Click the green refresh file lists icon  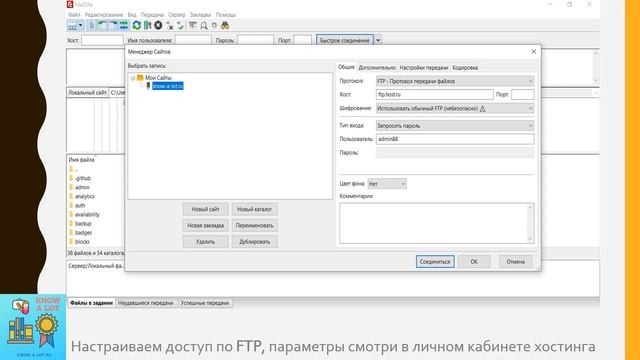coord(137,26)
